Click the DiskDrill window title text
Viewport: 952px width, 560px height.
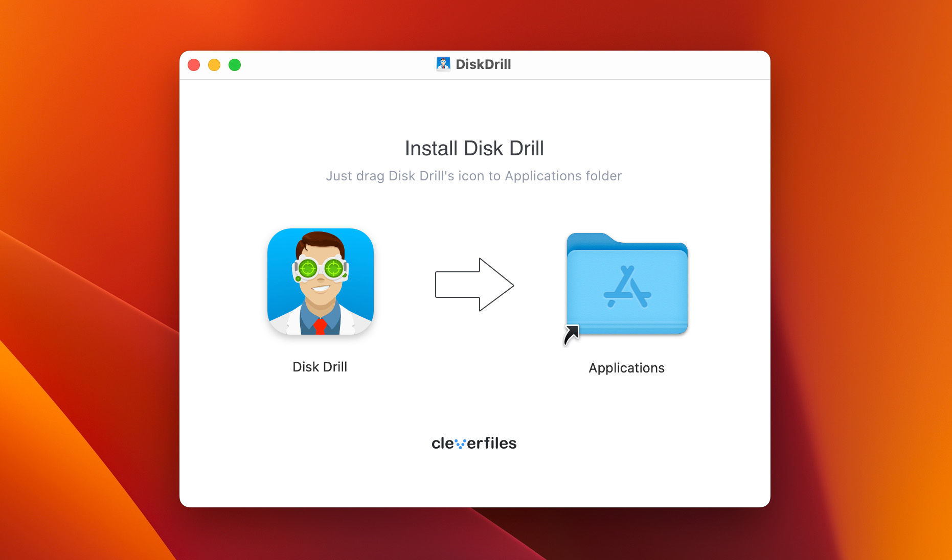[483, 64]
